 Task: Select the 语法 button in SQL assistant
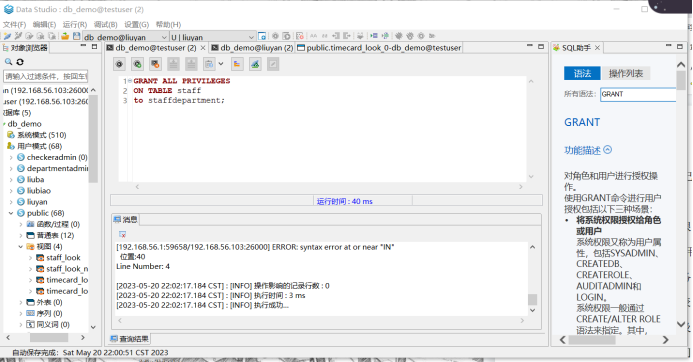pos(582,73)
